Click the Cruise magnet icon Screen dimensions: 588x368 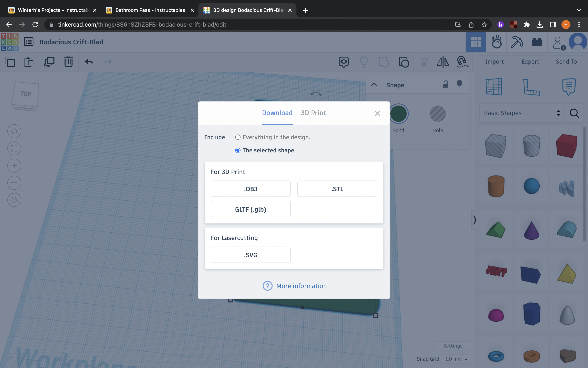coord(462,62)
